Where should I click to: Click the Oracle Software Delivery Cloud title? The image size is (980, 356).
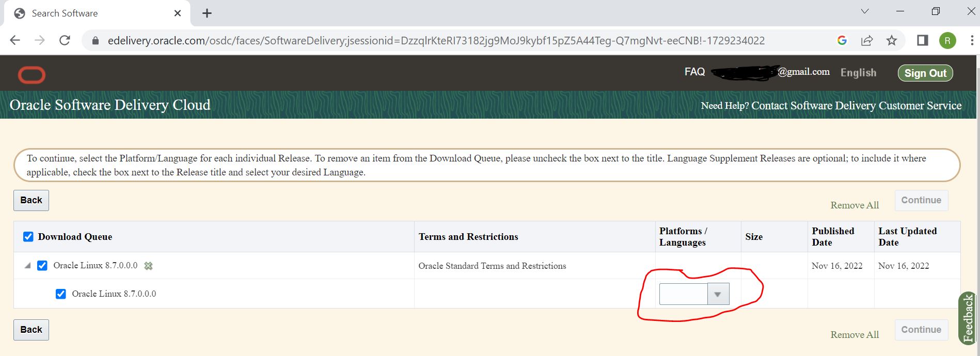[110, 105]
